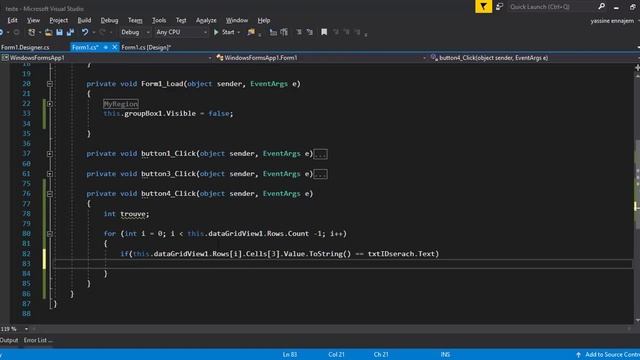The height and width of the screenshot is (360, 640).
Task: Click the uncomment lines icon
Action: 310,32
